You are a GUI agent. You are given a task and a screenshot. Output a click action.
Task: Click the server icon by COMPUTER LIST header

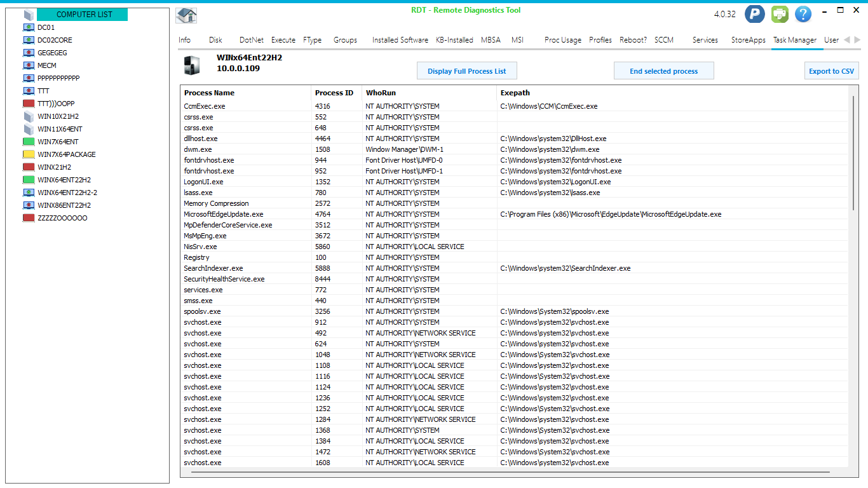29,15
